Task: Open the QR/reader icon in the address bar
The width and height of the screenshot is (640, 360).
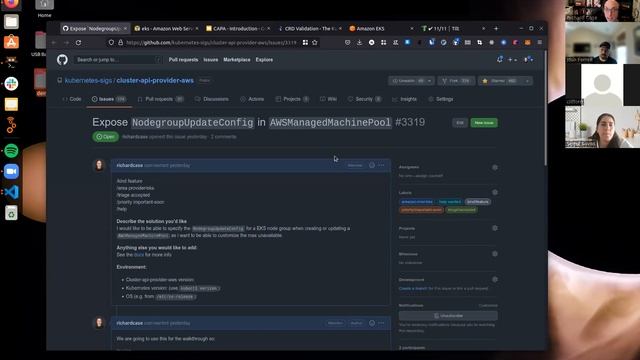Action: pos(305,42)
